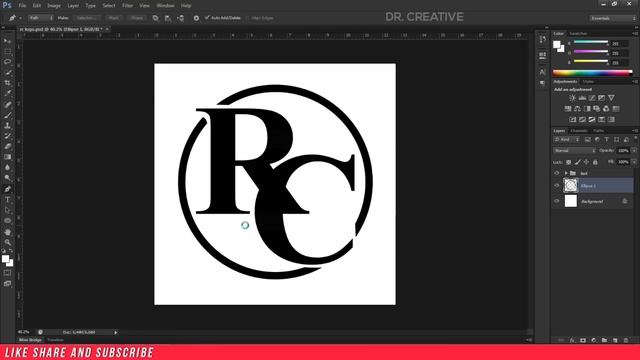The width and height of the screenshot is (640, 360).
Task: Select the History Brush tool
Action: [x=7, y=136]
